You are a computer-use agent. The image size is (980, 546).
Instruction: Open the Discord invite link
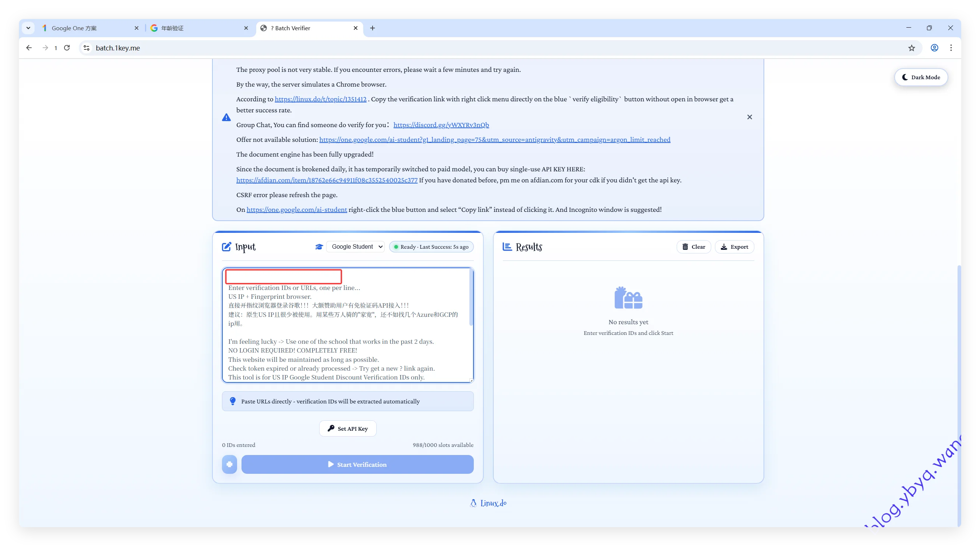coord(441,125)
